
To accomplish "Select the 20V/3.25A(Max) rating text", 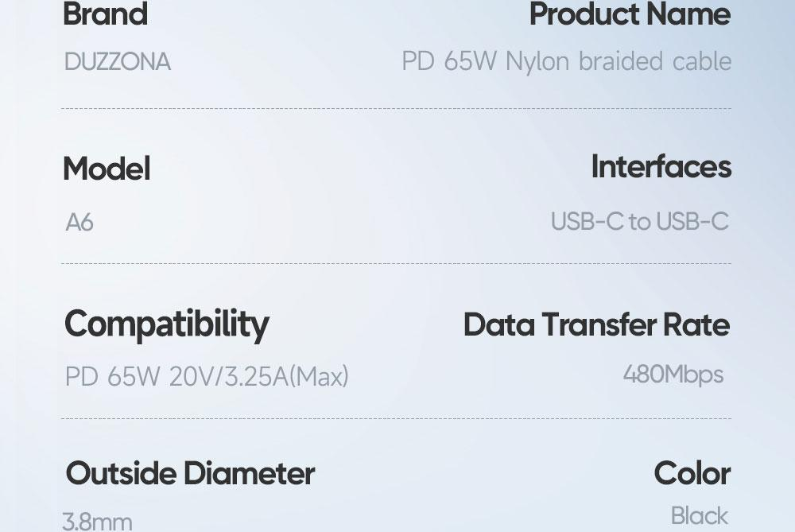I will (259, 376).
